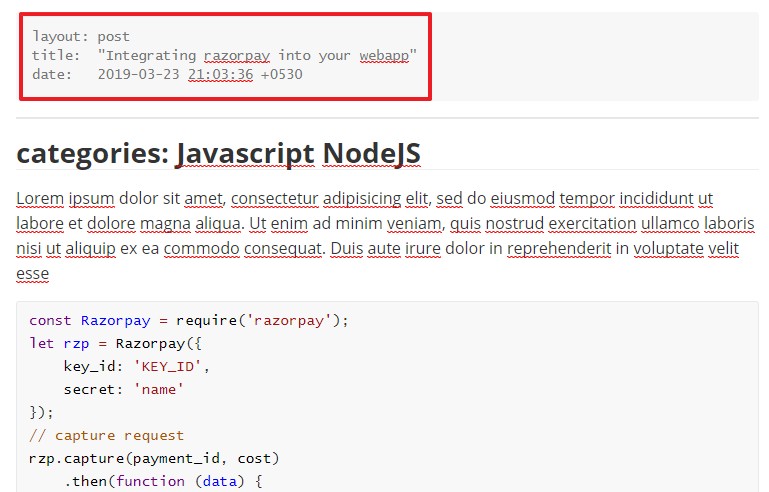The image size is (769, 492).
Task: Click the closing '});' code line
Action: (41, 413)
